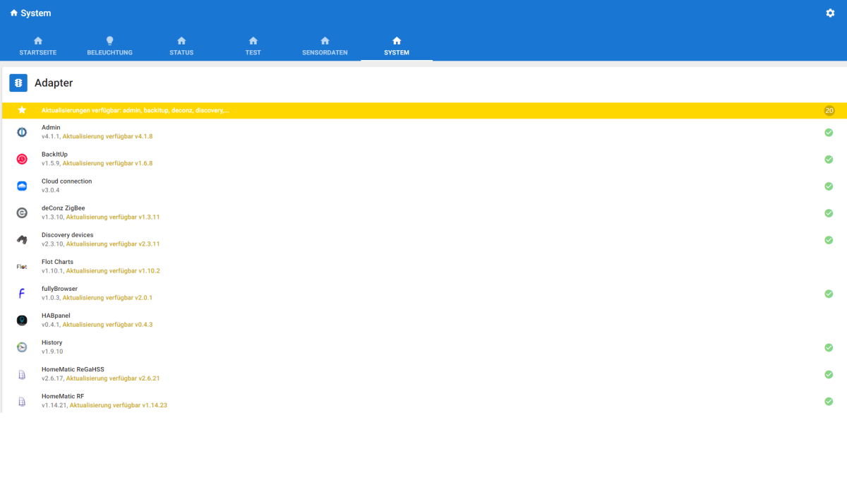847x504 pixels.
Task: Switch to the Startseite tab
Action: pos(38,47)
